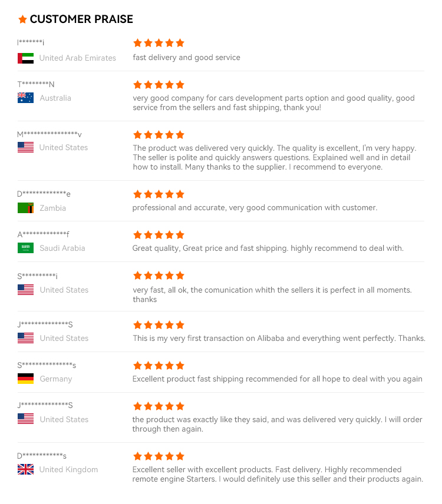The image size is (442, 504).
Task: Select the United Kingdom flag icon
Action: 25,469
